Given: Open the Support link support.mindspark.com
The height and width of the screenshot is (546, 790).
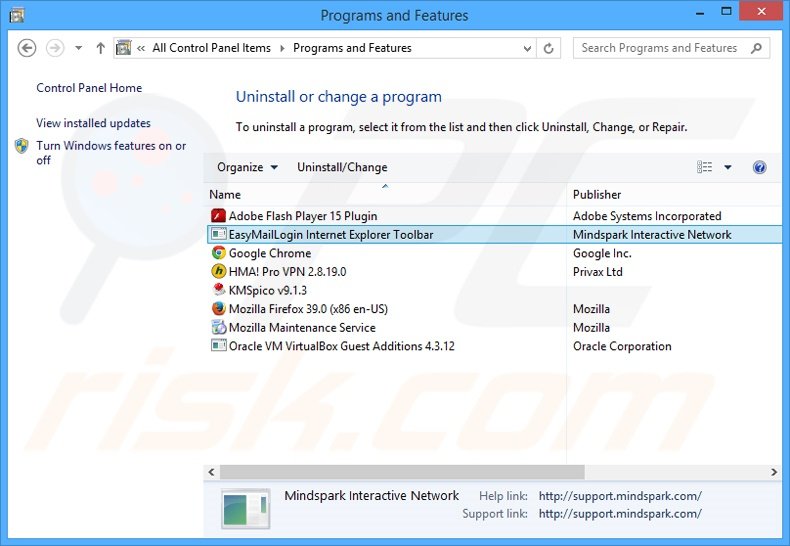Looking at the screenshot, I should 620,514.
